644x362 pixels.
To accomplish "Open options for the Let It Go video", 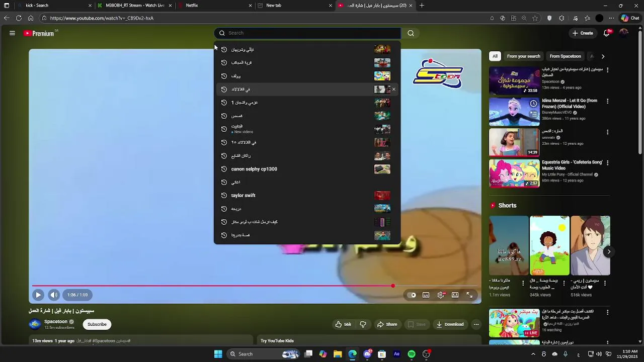I will [x=607, y=101].
